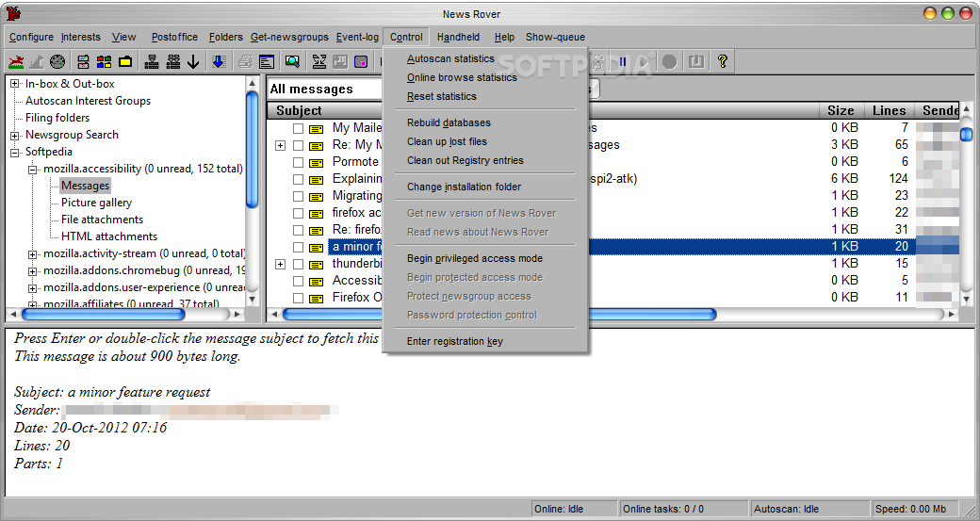Click the power shutdown toolbar icon
Image resolution: width=980 pixels, height=521 pixels.
(696, 61)
